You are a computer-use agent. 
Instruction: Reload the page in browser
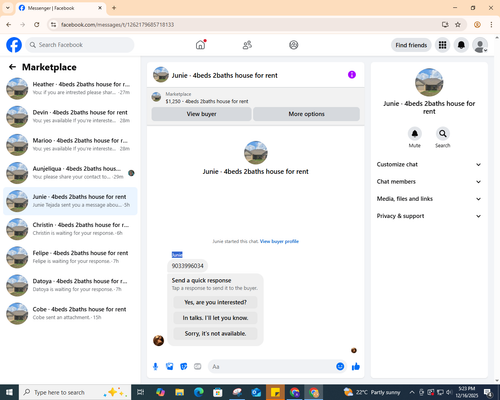(x=37, y=25)
